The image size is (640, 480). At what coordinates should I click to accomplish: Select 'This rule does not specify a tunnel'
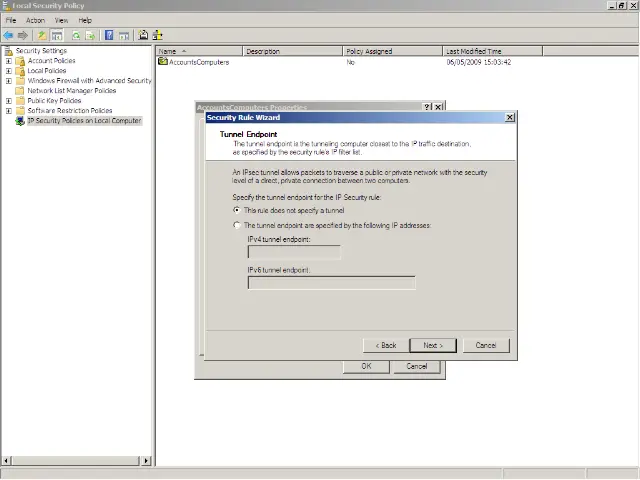(237, 210)
